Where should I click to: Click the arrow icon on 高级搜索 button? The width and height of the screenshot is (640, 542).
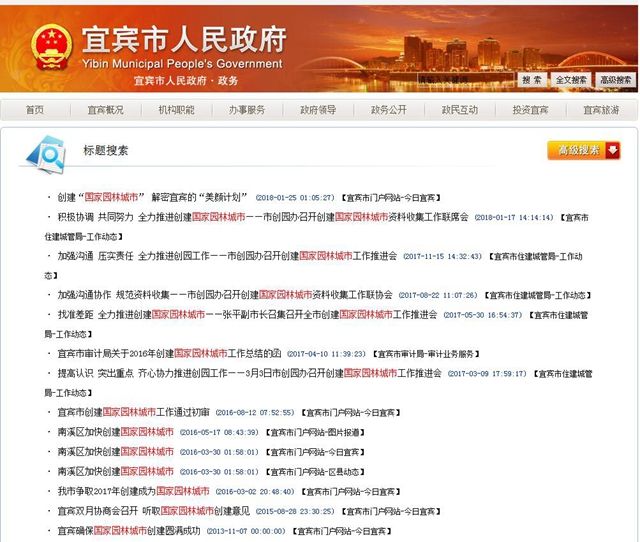pyautogui.click(x=613, y=150)
